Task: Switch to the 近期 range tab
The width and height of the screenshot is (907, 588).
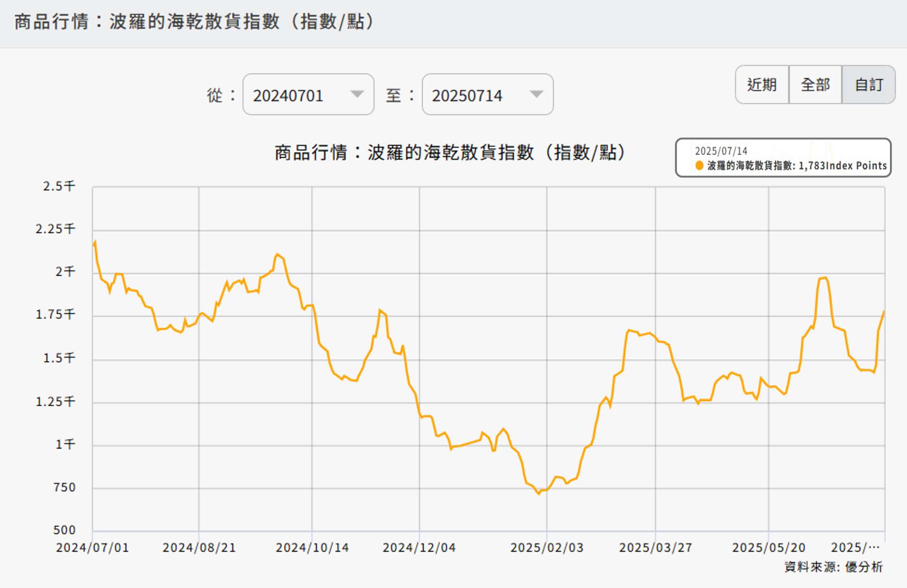Action: (762, 85)
